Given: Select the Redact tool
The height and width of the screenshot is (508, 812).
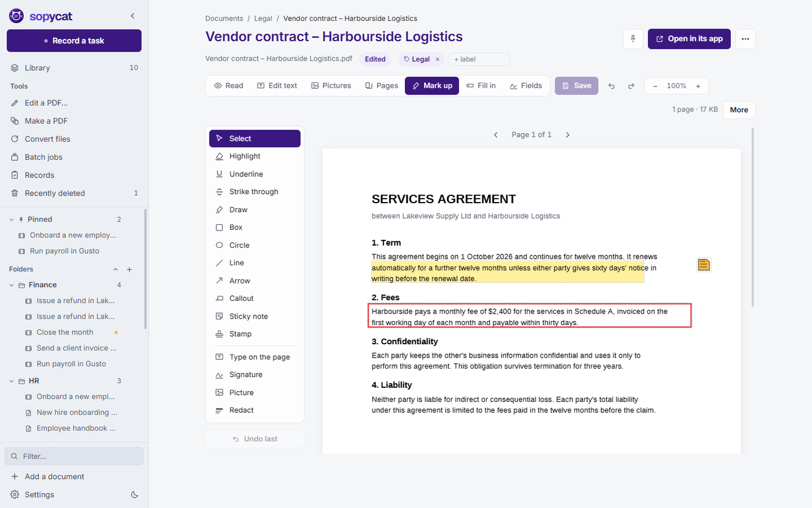Looking at the screenshot, I should (255, 410).
